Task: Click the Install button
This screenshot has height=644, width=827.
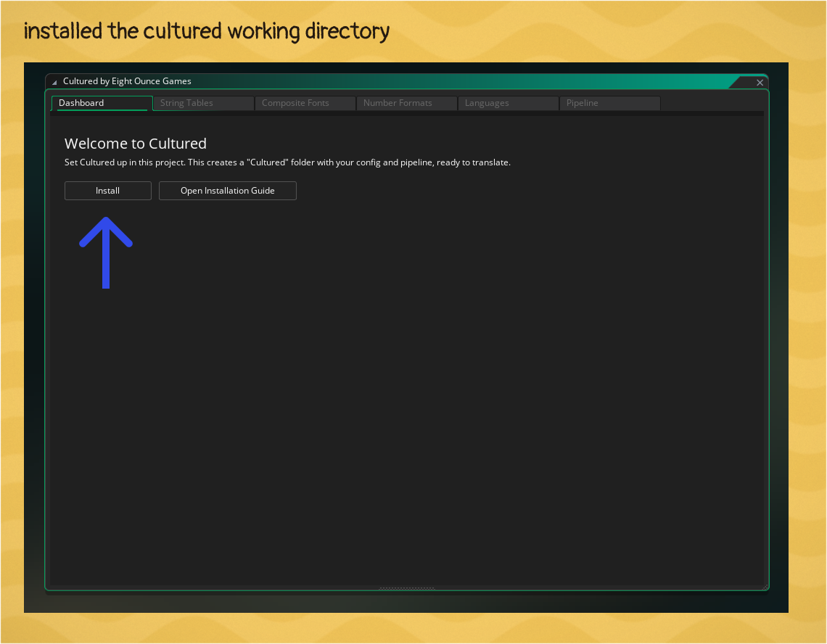Action: pyautogui.click(x=107, y=191)
